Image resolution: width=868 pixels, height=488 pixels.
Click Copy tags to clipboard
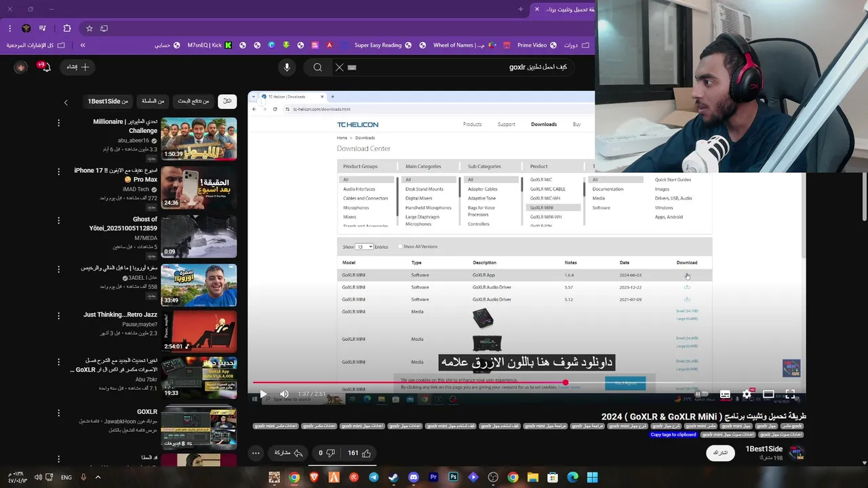[673, 434]
